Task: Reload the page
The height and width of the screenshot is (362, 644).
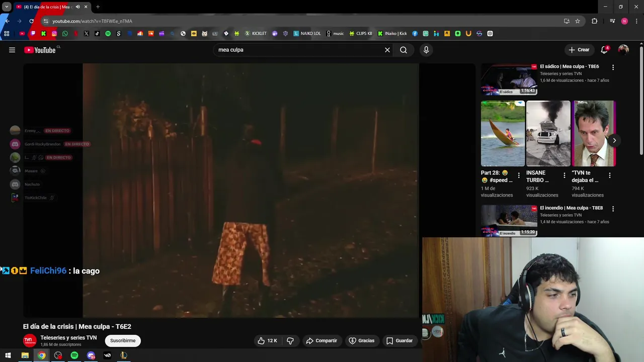Action: [31, 21]
